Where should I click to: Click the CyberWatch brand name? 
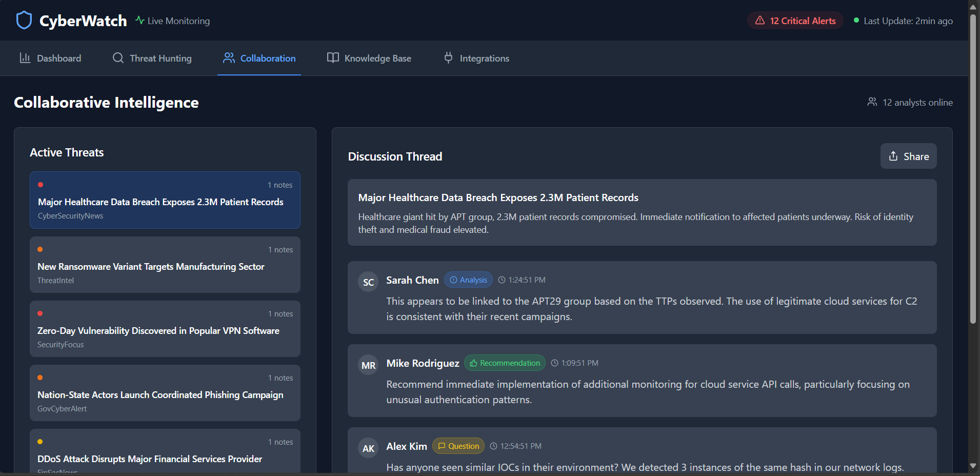pyautogui.click(x=83, y=21)
